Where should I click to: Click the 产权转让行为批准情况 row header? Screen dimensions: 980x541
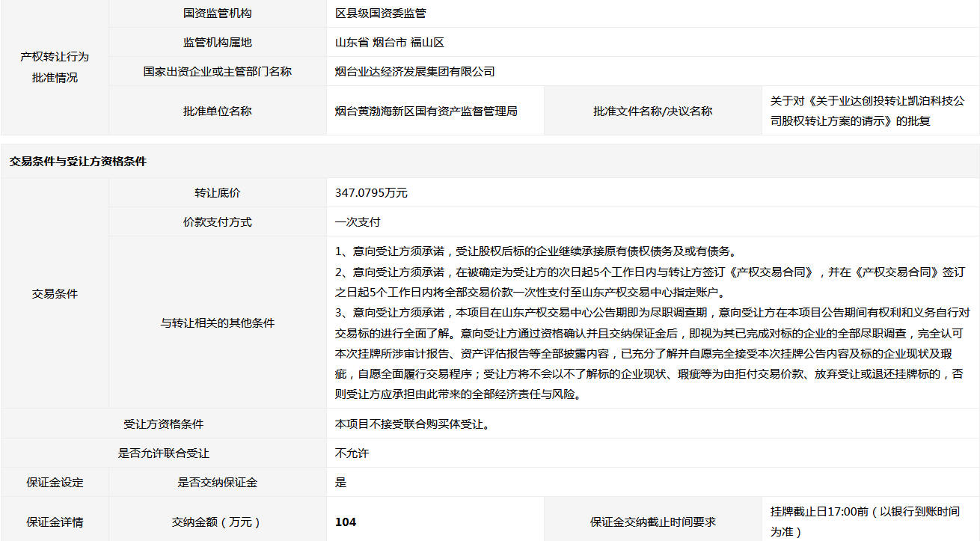[55, 67]
